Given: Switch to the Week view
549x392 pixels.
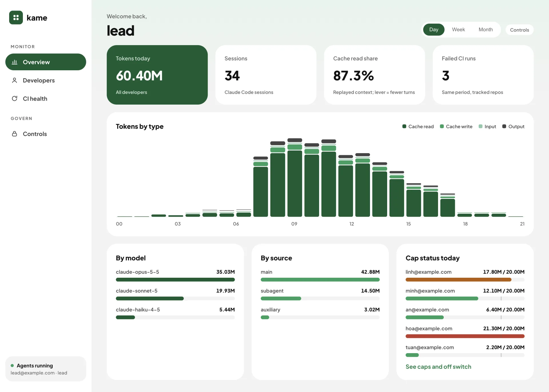Looking at the screenshot, I should coord(458,29).
